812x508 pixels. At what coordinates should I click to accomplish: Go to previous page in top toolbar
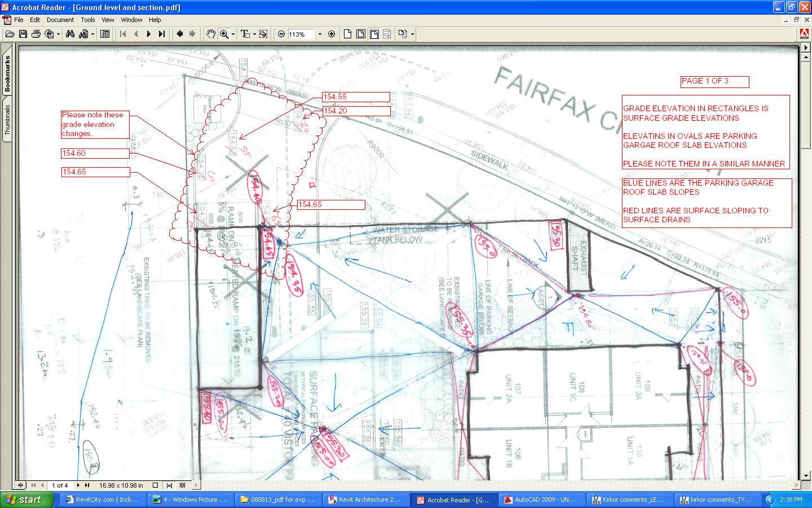pyautogui.click(x=136, y=34)
